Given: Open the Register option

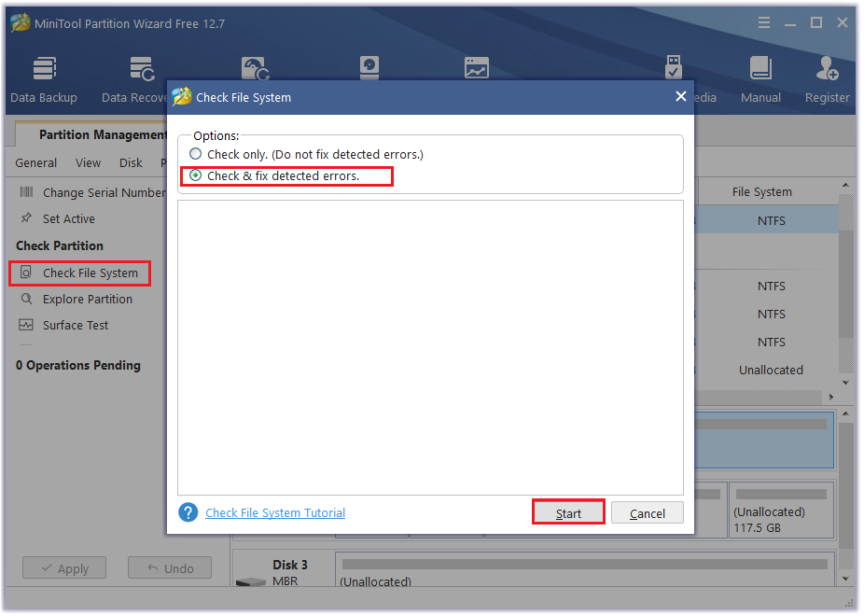Looking at the screenshot, I should pyautogui.click(x=827, y=79).
